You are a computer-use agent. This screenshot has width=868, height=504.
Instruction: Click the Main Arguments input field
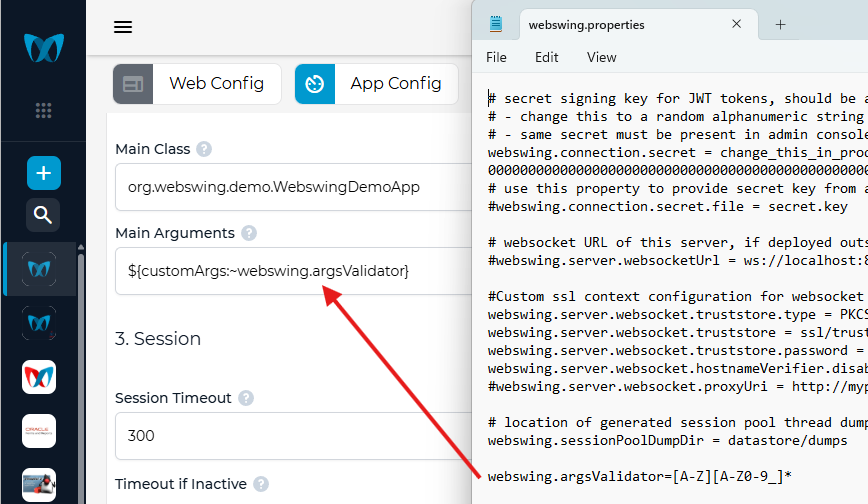pyautogui.click(x=290, y=271)
